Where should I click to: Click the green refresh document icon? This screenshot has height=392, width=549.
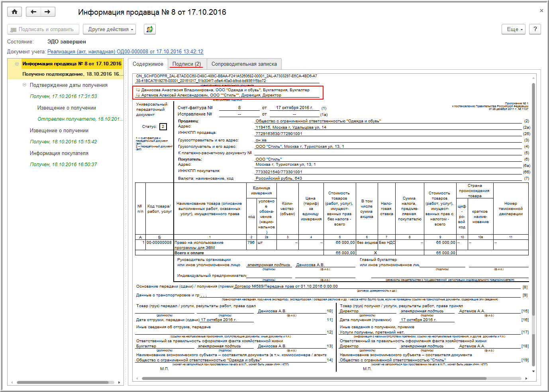coord(150,29)
